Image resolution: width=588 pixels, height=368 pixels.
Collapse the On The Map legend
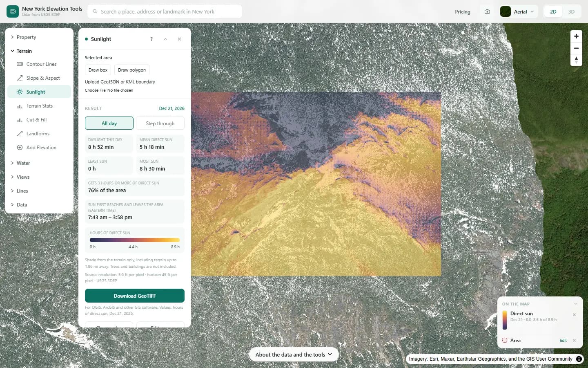[575, 304]
